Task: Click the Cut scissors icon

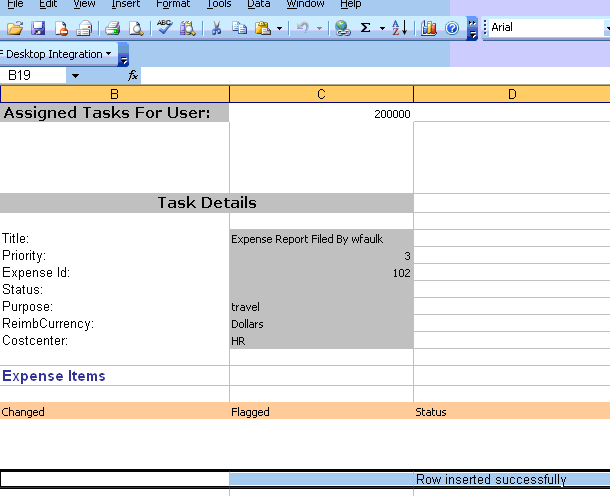Action: pyautogui.click(x=216, y=28)
